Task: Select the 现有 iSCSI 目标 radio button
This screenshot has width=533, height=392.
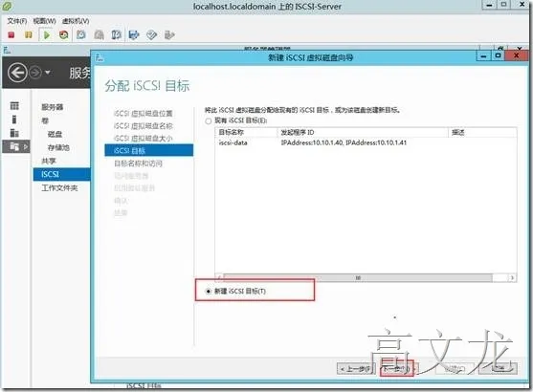Action: click(x=209, y=120)
